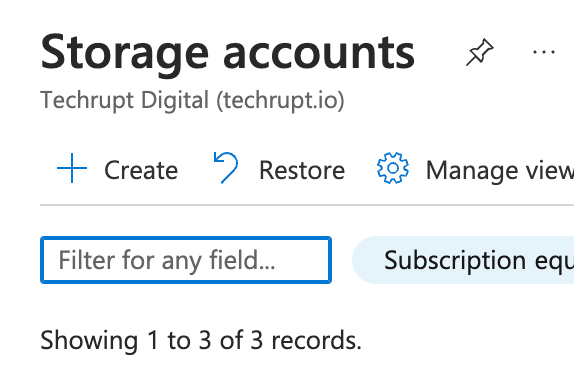
Task: Open the Manage view dropdown
Action: click(500, 171)
